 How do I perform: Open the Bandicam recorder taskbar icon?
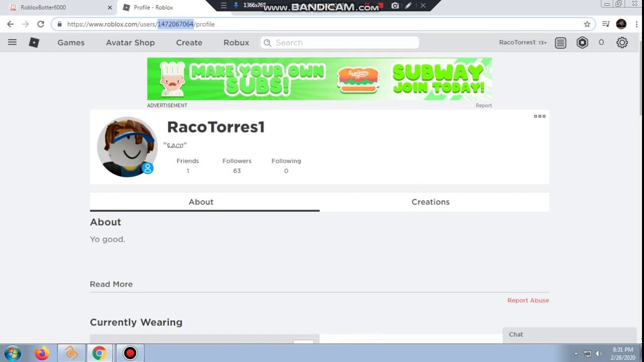130,353
